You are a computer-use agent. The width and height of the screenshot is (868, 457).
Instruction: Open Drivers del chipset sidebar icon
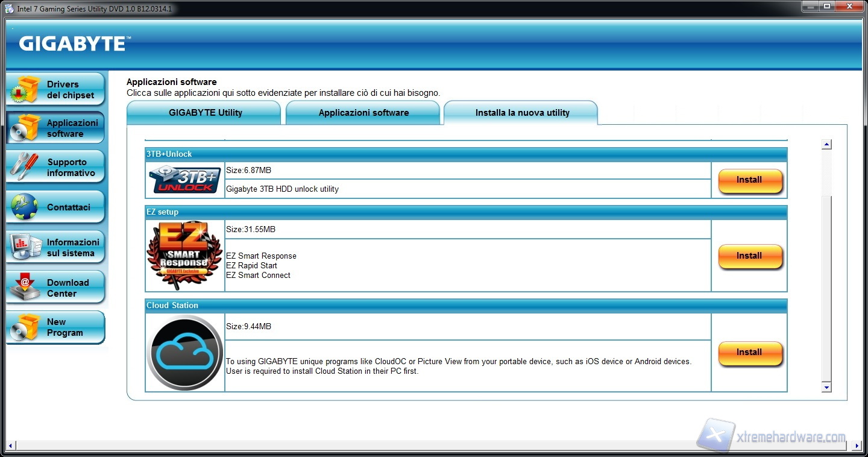[25, 89]
